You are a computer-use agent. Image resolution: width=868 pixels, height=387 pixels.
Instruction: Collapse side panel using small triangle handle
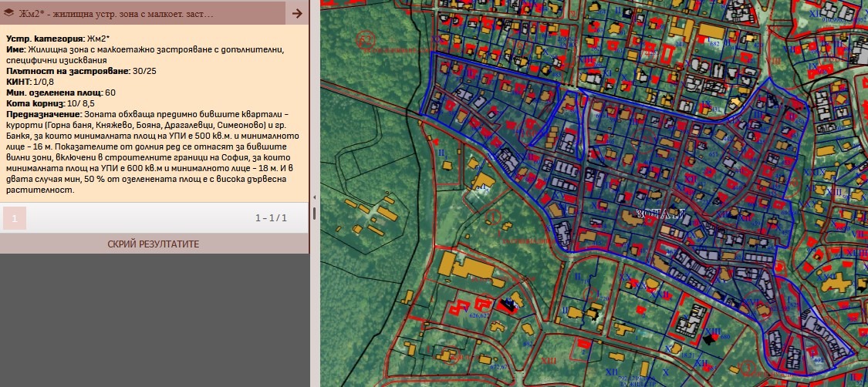tap(314, 197)
